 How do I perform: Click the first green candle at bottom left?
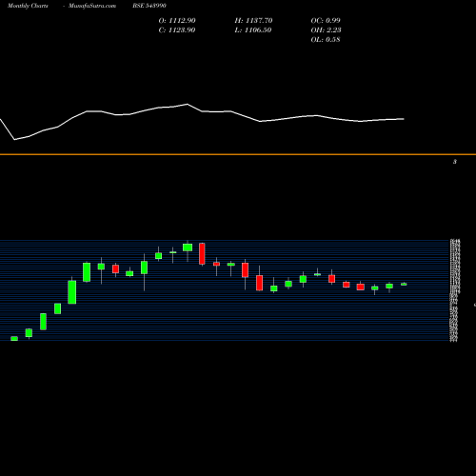14,339
